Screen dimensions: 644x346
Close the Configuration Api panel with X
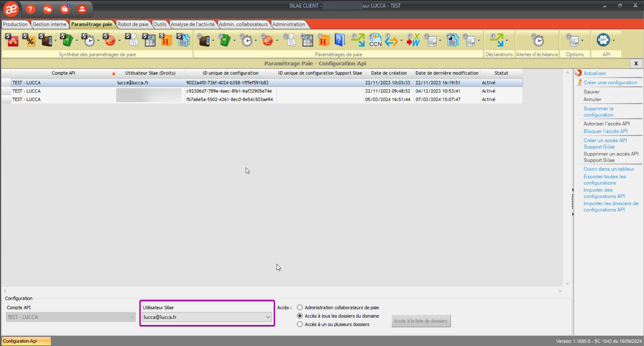pos(636,63)
